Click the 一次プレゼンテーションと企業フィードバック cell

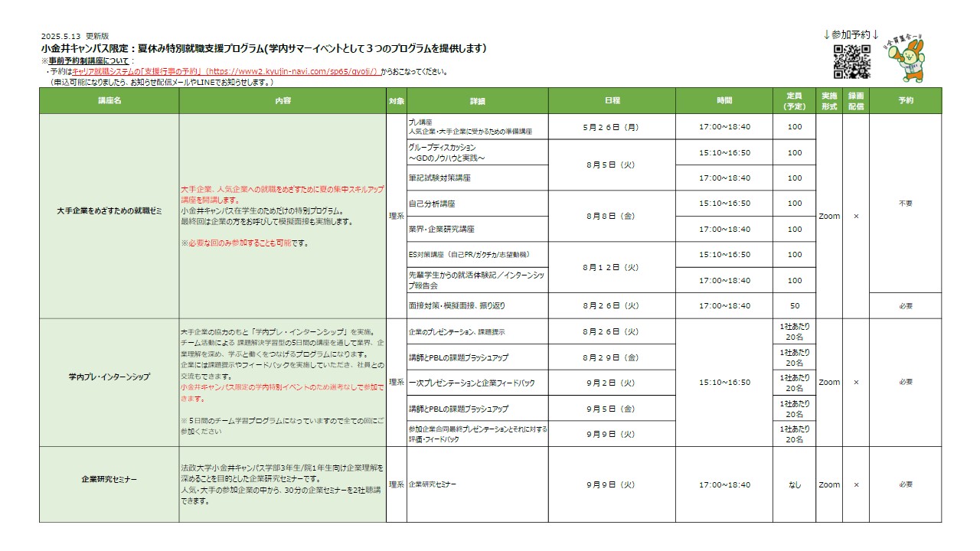pyautogui.click(x=477, y=383)
